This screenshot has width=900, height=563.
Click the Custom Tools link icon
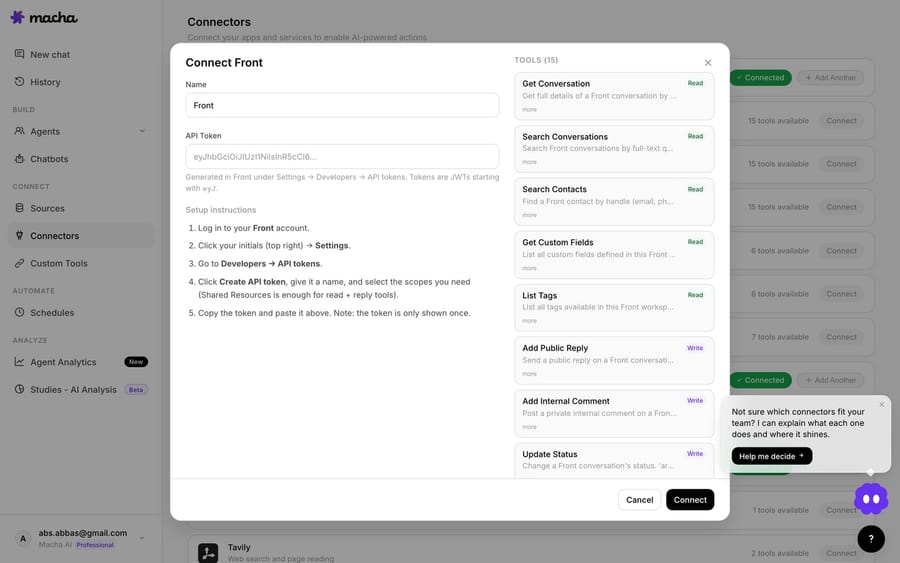(20, 263)
